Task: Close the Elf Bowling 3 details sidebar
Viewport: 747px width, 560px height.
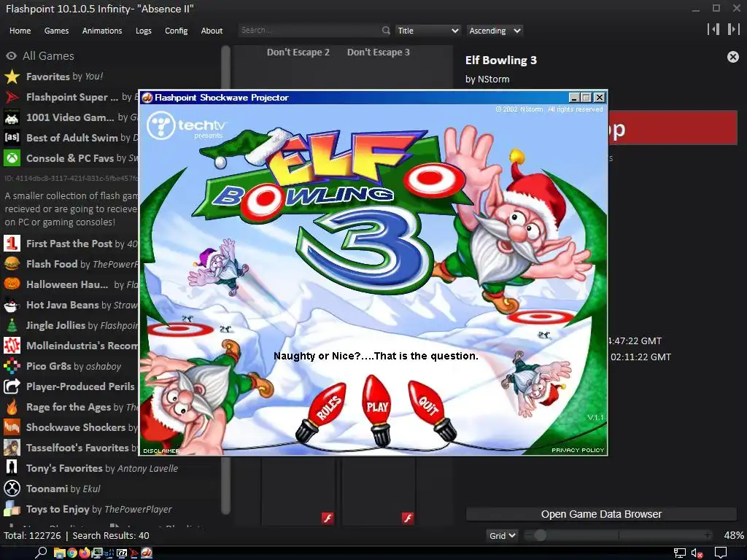Action: tap(733, 57)
